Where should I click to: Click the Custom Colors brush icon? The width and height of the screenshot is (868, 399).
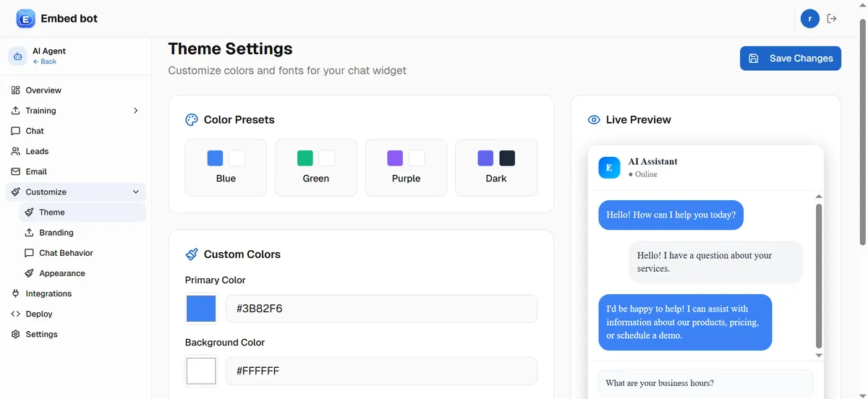coord(192,254)
